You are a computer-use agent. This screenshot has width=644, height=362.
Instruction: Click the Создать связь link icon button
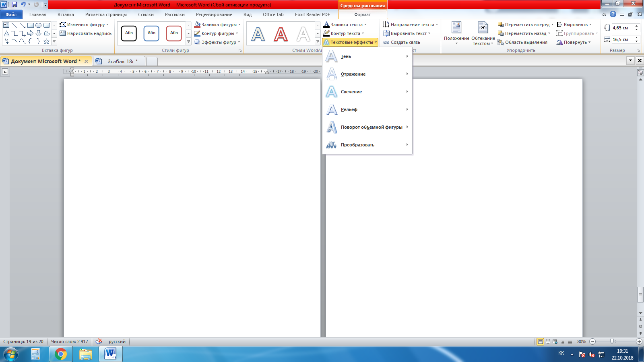tap(401, 42)
